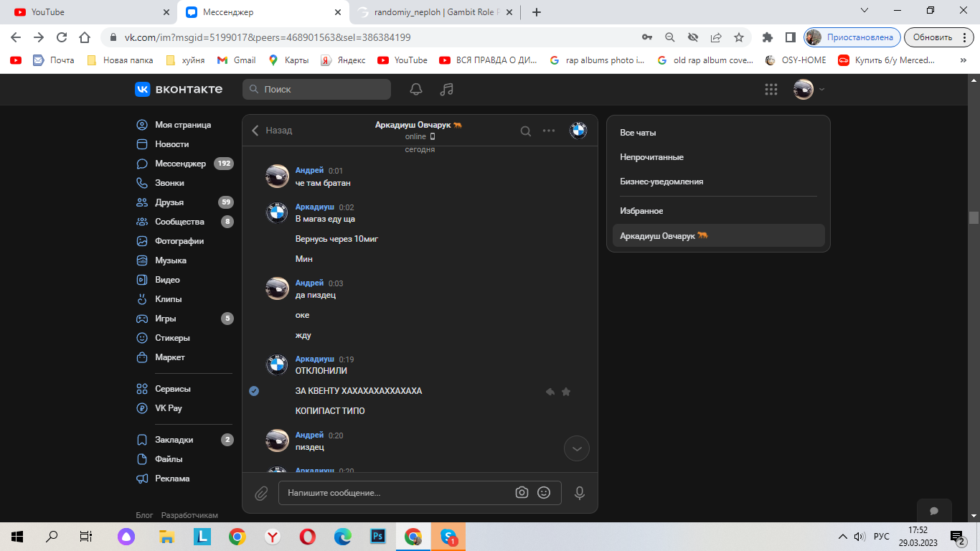The height and width of the screenshot is (551, 980).
Task: Start voice message with microphone icon
Action: (580, 493)
